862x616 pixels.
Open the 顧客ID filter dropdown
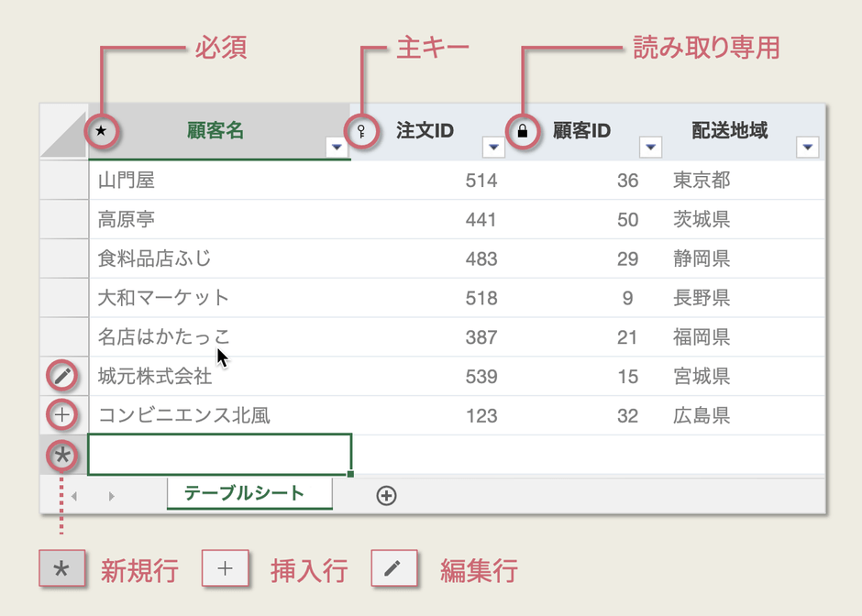[x=651, y=147]
